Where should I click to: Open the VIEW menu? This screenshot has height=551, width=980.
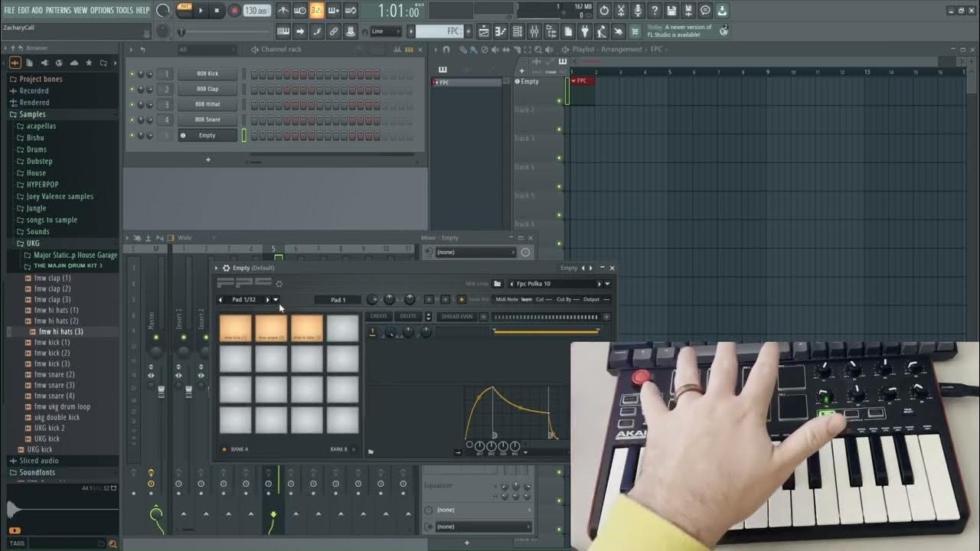[80, 10]
